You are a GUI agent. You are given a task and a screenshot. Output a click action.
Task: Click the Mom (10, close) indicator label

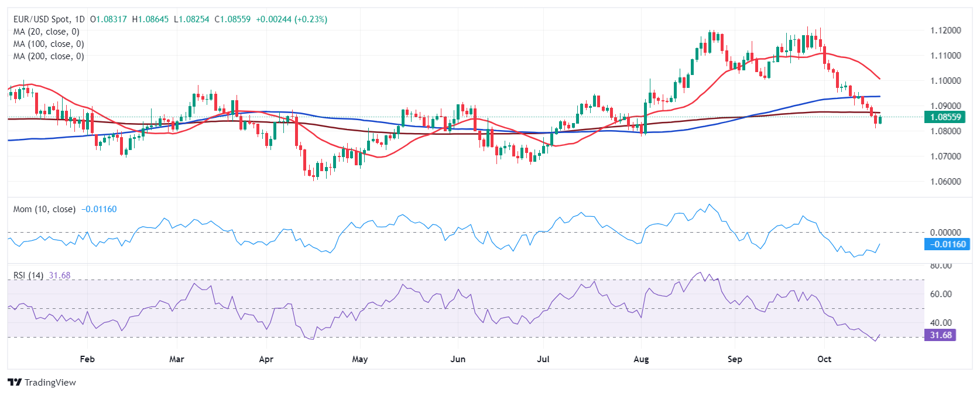[44, 209]
